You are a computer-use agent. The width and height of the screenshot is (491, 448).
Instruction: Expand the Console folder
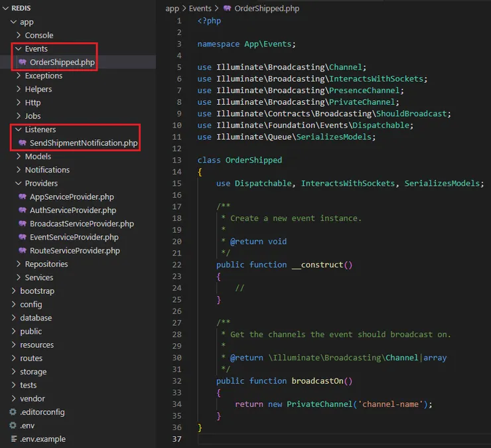coord(19,35)
